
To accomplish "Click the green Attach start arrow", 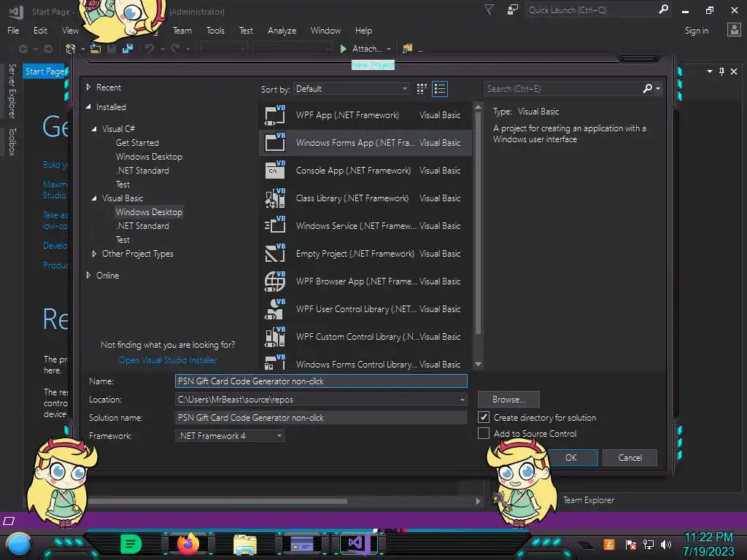I will (x=344, y=49).
